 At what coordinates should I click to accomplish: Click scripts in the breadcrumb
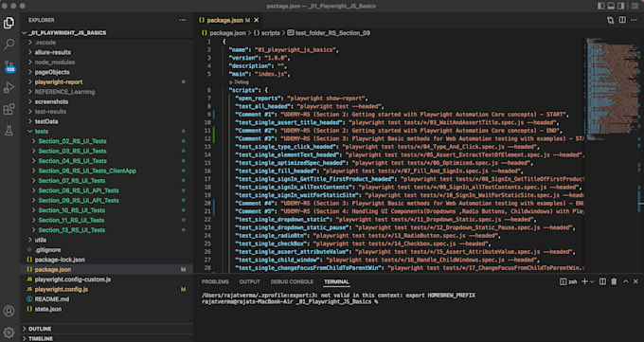point(270,33)
